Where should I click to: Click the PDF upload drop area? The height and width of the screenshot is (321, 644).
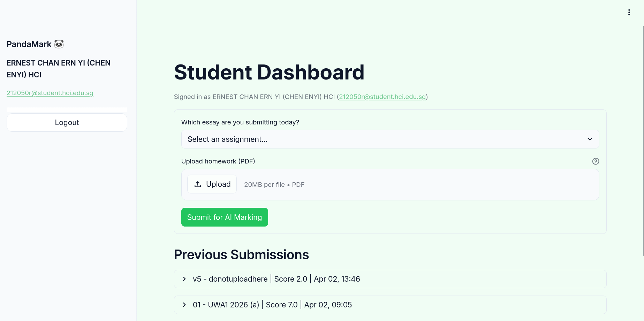click(x=418, y=185)
